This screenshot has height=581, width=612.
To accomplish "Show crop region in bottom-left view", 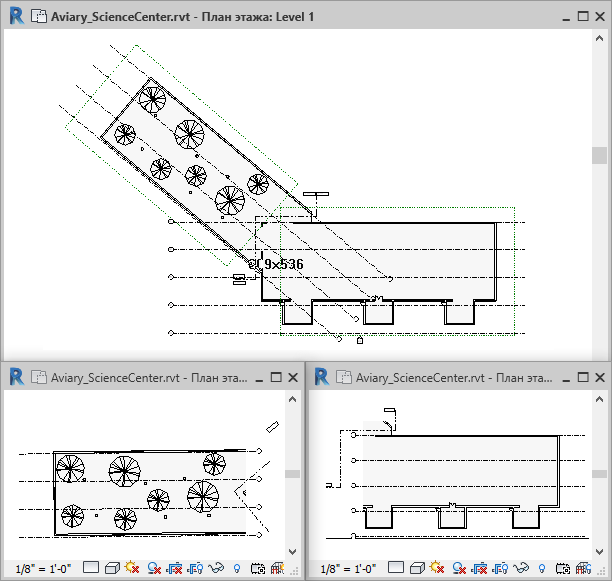I will pos(195,569).
